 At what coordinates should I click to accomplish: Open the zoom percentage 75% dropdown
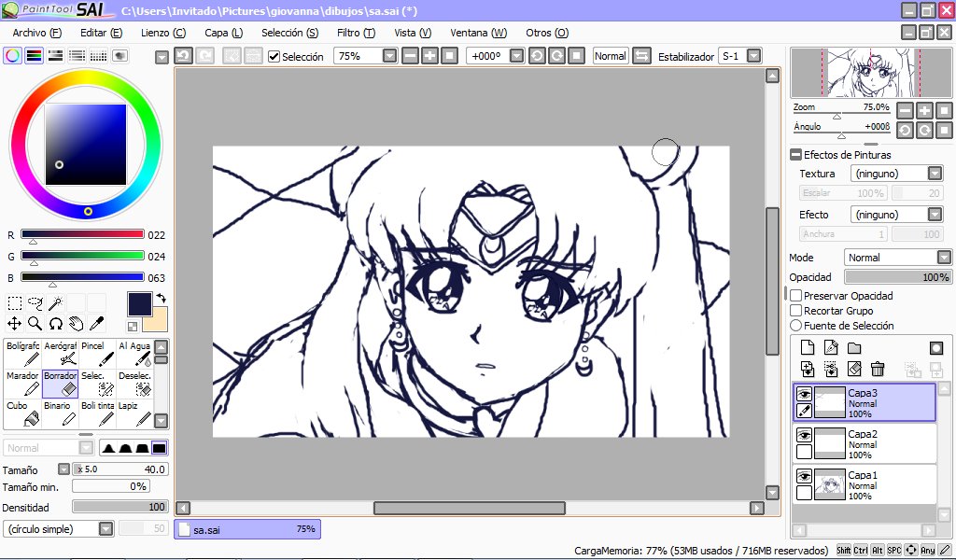click(x=389, y=56)
